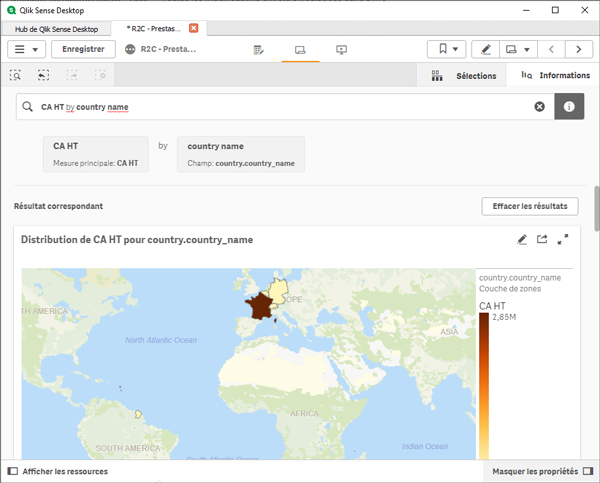Viewport: 600px width, 483px height.
Task: Open the sheets list dropdown
Action: [x=518, y=49]
